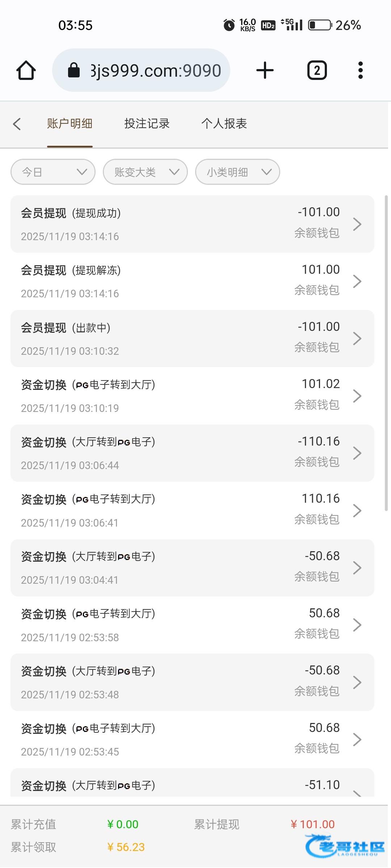Open a new tab with plus icon
The height and width of the screenshot is (868, 391).
click(x=265, y=70)
